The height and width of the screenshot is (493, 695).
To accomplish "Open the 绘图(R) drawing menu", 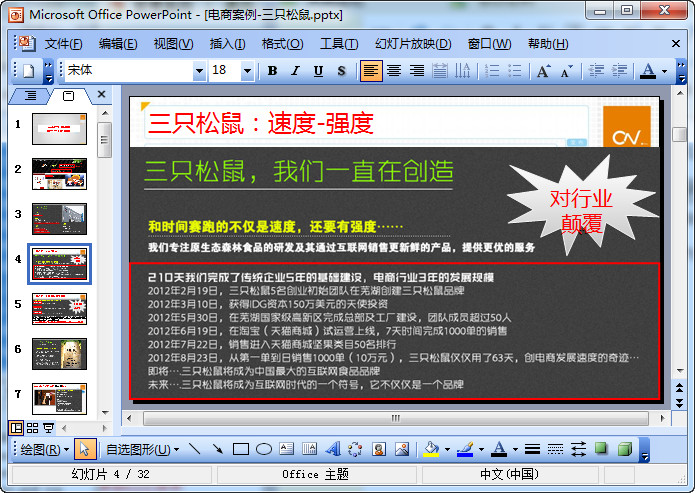I will click(45, 450).
